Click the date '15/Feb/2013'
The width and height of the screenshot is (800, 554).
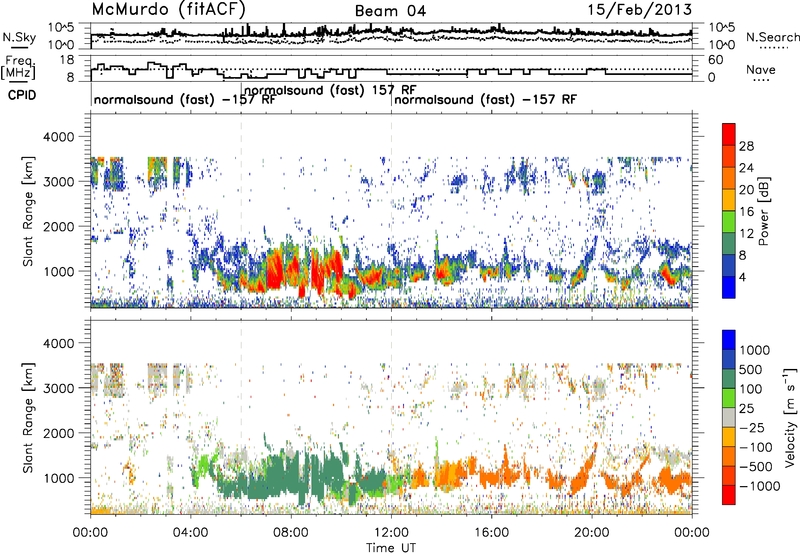pyautogui.click(x=639, y=10)
